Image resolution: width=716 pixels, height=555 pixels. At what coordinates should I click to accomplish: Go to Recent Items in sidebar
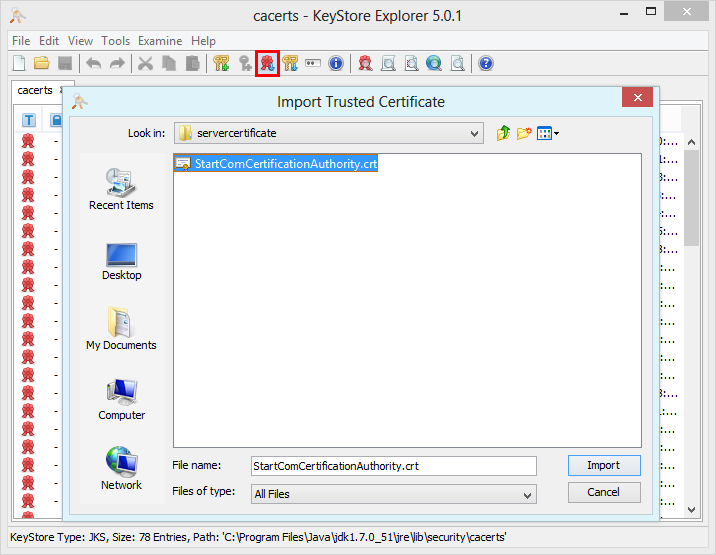click(121, 189)
